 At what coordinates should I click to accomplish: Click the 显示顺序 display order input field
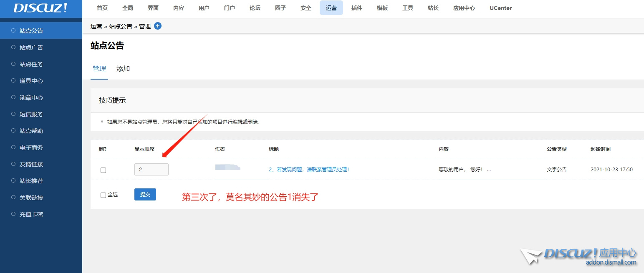pyautogui.click(x=151, y=170)
